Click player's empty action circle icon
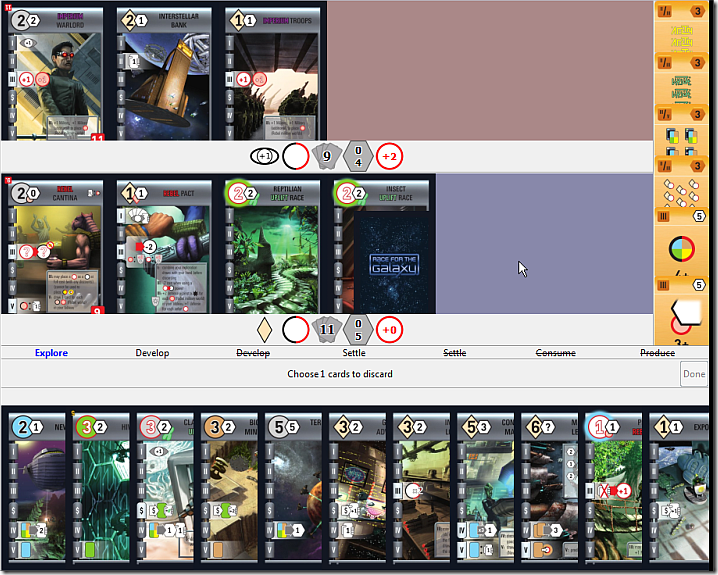718x575 pixels. (x=296, y=330)
